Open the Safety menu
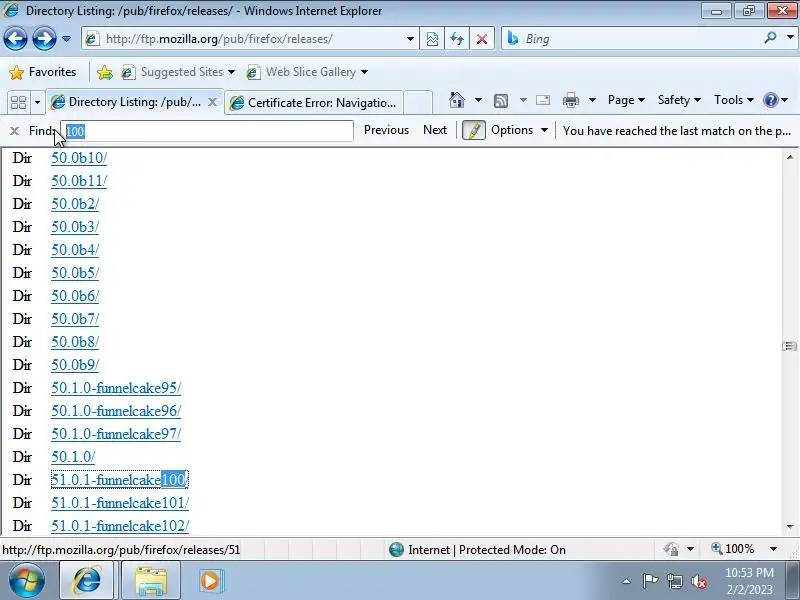Screen dimensions: 800x600 [x=679, y=100]
